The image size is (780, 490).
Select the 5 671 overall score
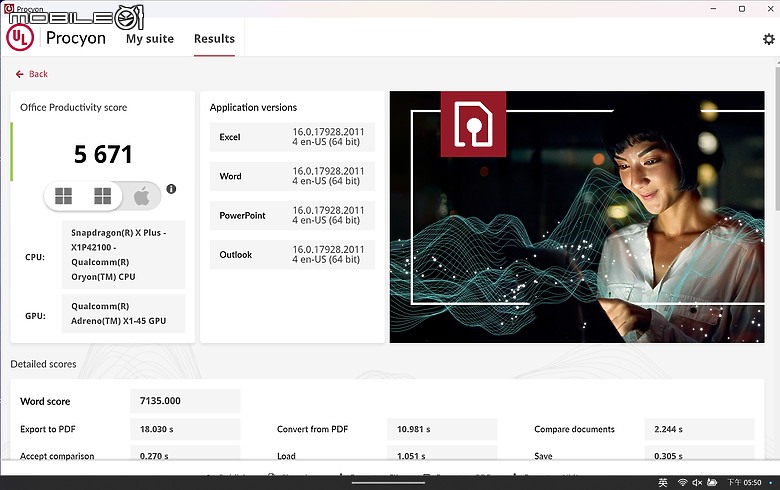[103, 154]
